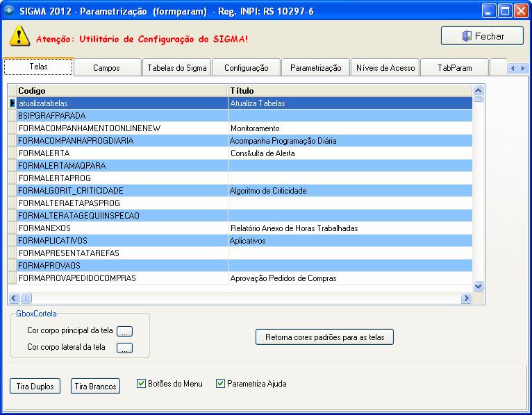Image resolution: width=532 pixels, height=415 pixels.
Task: Switch to Tabelas do Sigma tab
Action: (x=177, y=68)
